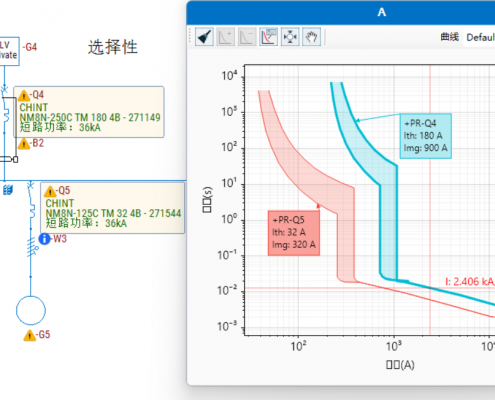
Task: Click the blue info icon beside W3
Action: pos(45,239)
